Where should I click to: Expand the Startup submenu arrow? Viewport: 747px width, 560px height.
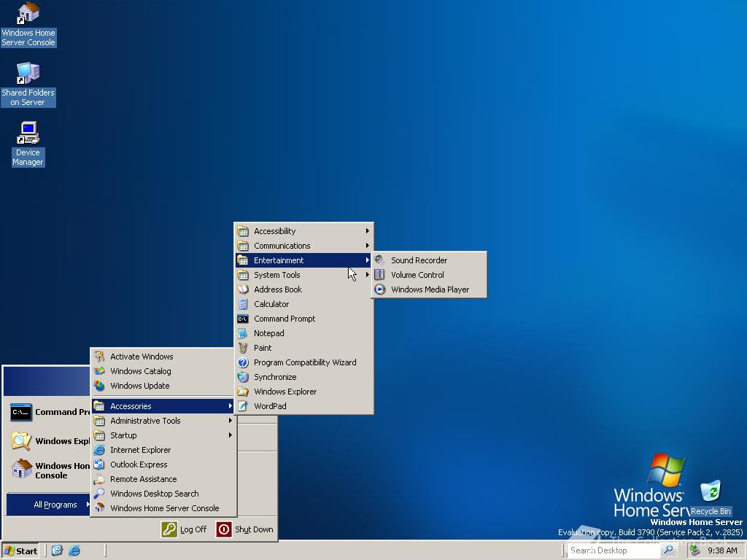pyautogui.click(x=230, y=435)
